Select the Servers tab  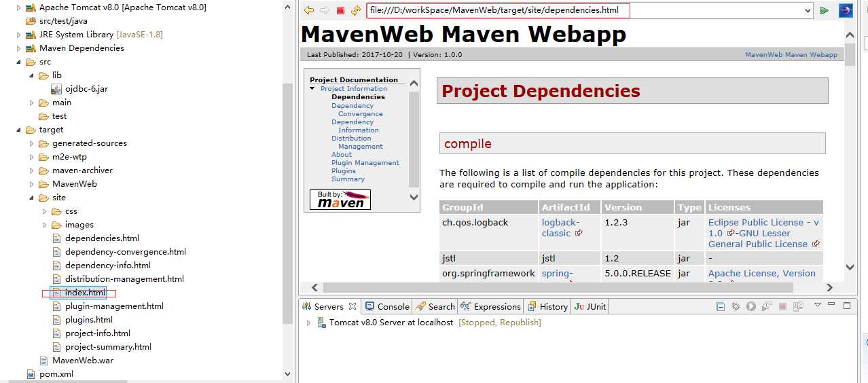(329, 307)
